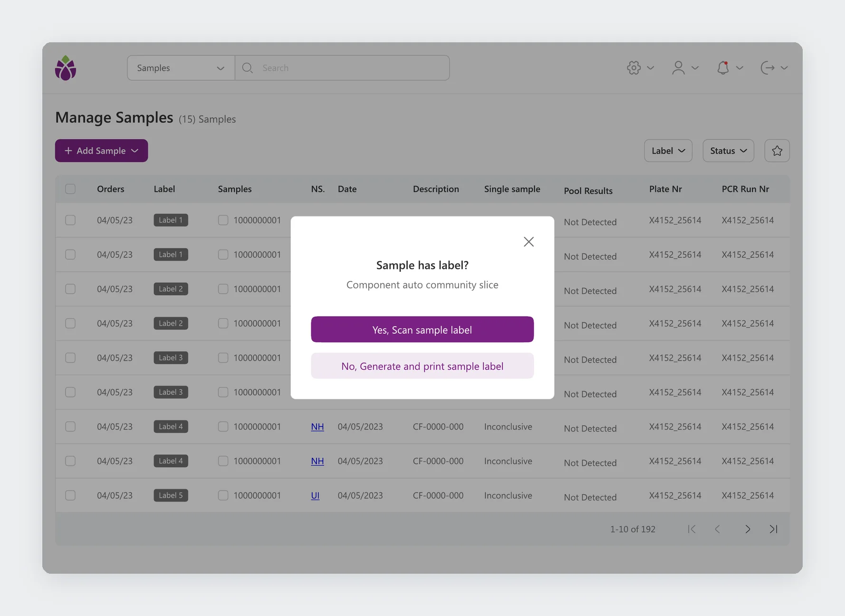845x616 pixels.
Task: Click No, Generate and print sample label
Action: coord(422,366)
